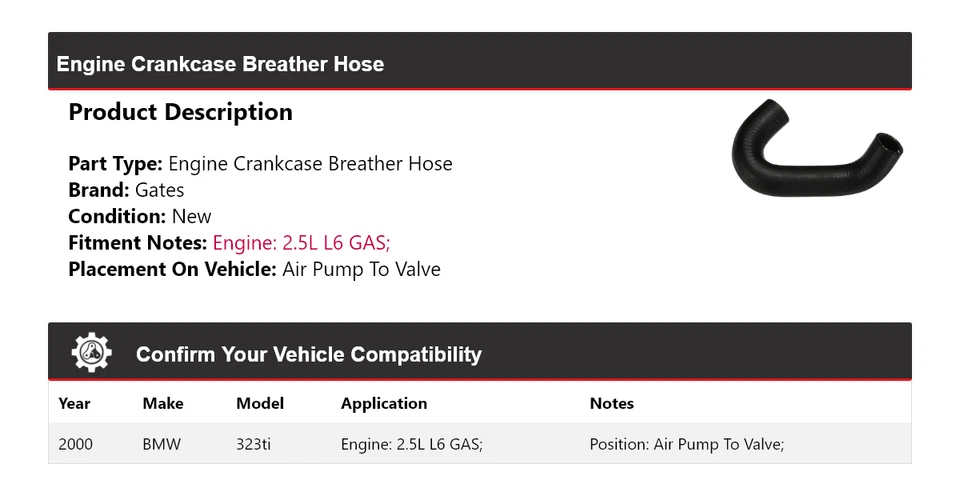Click the Placement On Vehicle line
This screenshot has height=496, width=960.
tap(254, 269)
